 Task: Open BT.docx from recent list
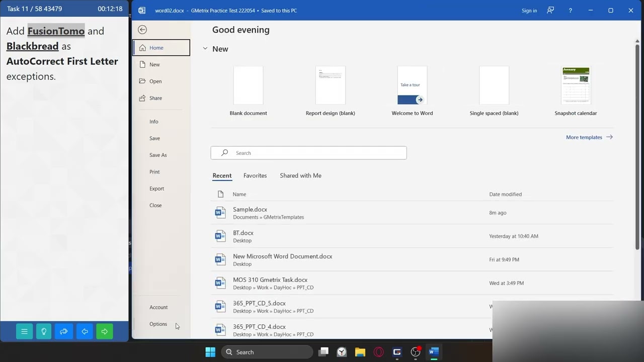(412, 236)
